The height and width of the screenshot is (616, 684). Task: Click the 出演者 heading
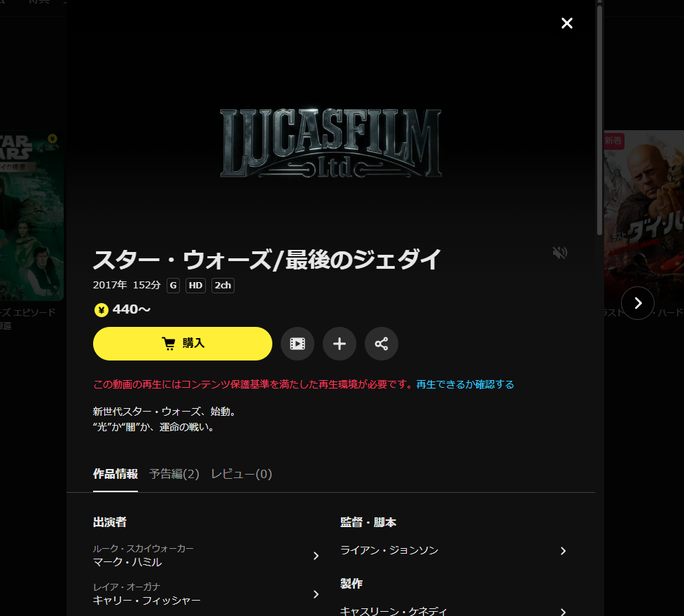[x=109, y=522]
